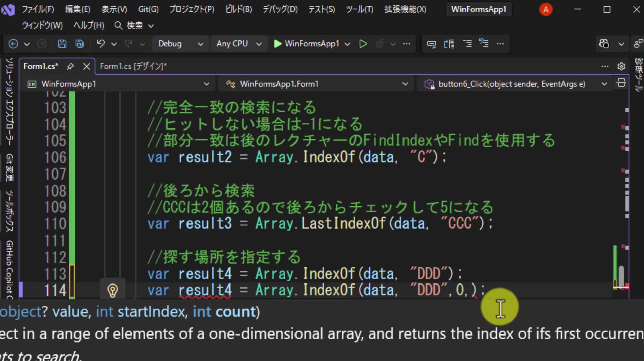The width and height of the screenshot is (644, 361).
Task: Expand the undo history dropdown arrow
Action: pyautogui.click(x=114, y=44)
